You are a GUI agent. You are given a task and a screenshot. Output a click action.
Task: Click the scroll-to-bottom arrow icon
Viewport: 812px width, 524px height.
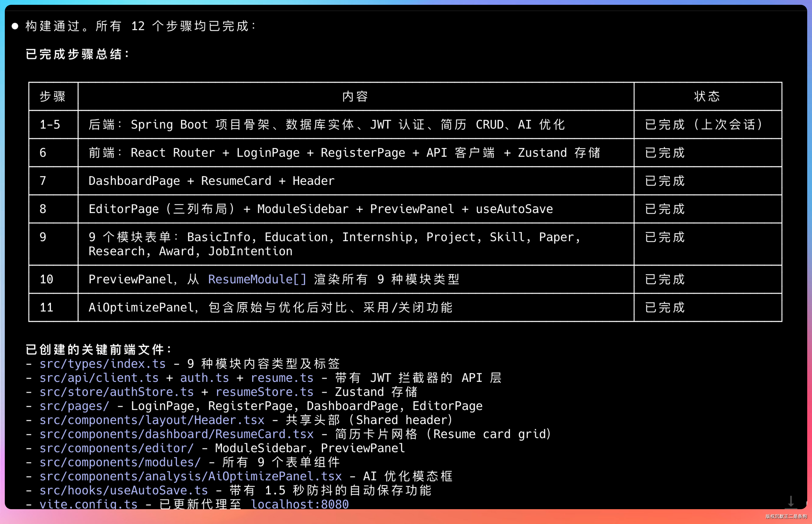pos(791,502)
